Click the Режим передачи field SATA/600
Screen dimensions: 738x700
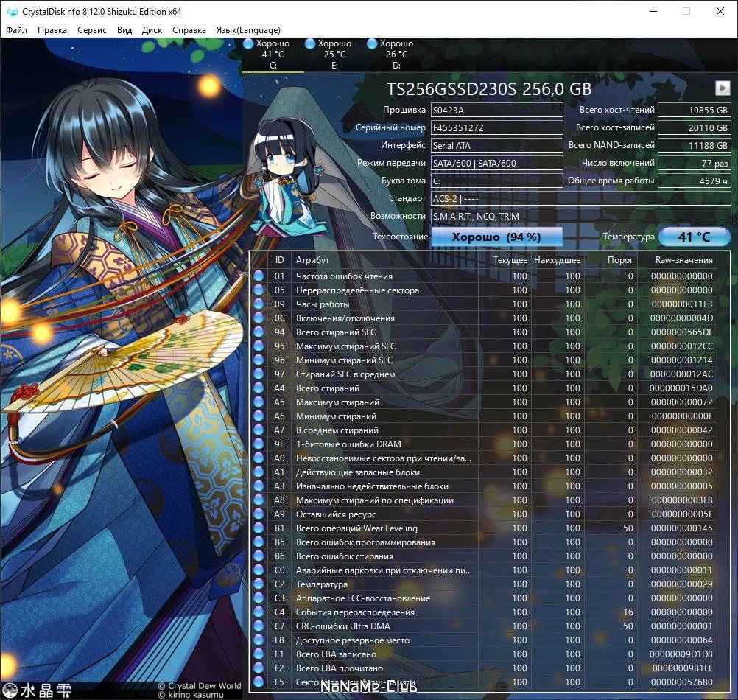tap(496, 163)
